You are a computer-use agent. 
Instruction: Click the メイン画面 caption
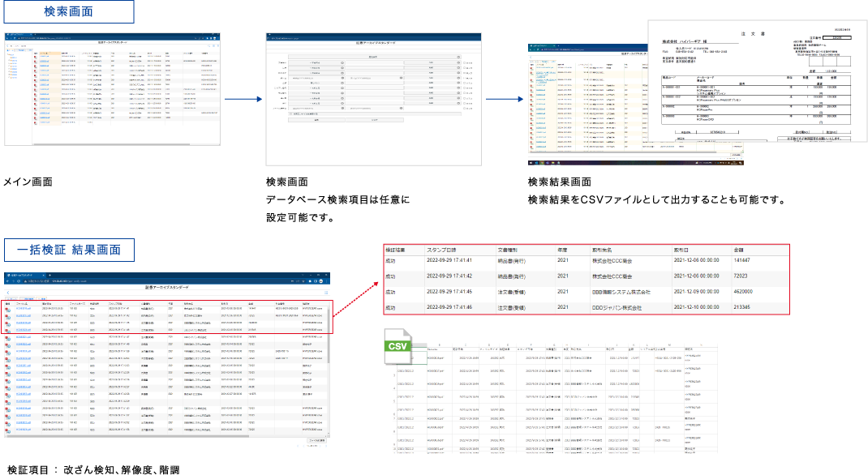pos(28,182)
